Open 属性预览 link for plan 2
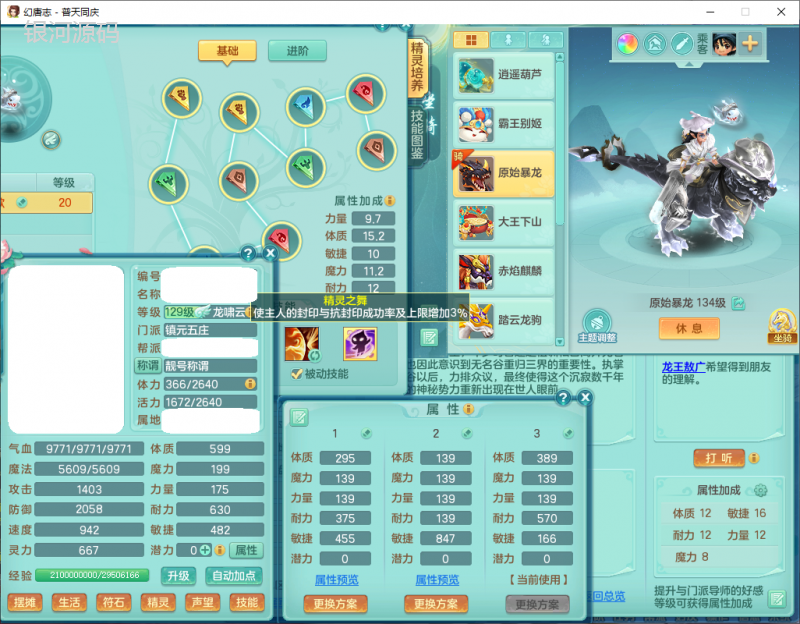Viewport: 800px width, 624px height. [436, 580]
